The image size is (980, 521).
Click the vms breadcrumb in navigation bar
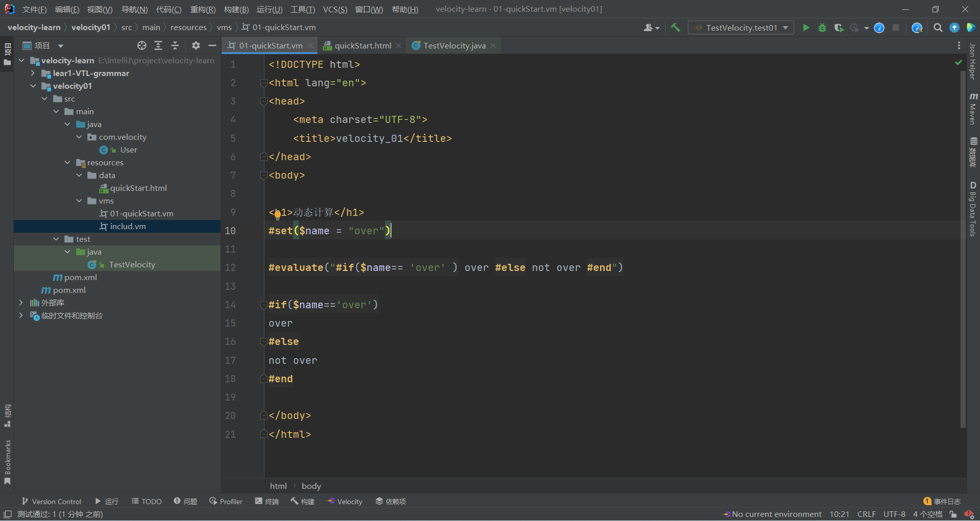224,28
